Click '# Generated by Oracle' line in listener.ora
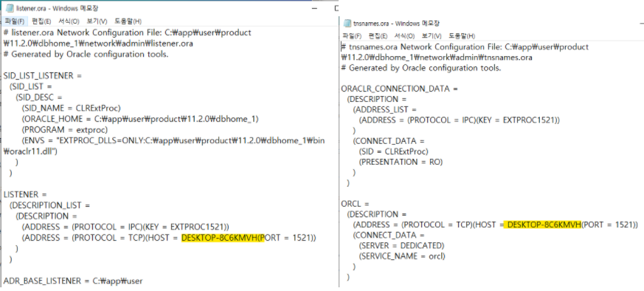This screenshot has height=291, width=644. pyautogui.click(x=86, y=54)
